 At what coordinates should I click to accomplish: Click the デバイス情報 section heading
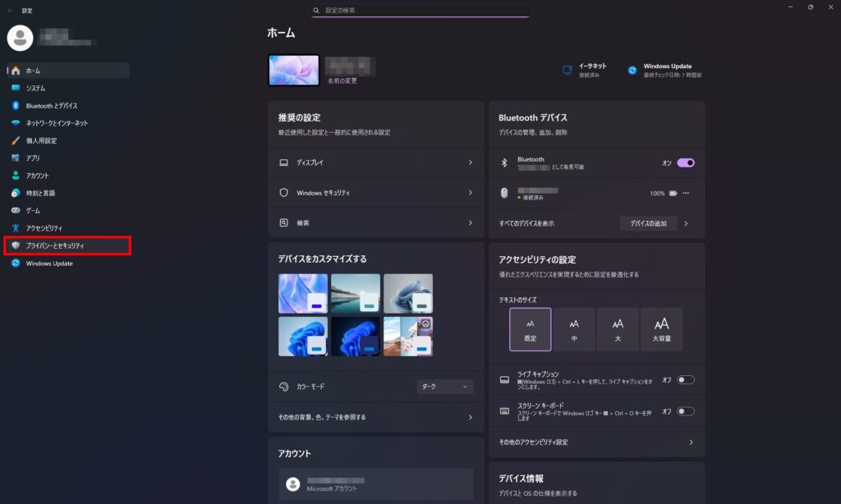(521, 479)
